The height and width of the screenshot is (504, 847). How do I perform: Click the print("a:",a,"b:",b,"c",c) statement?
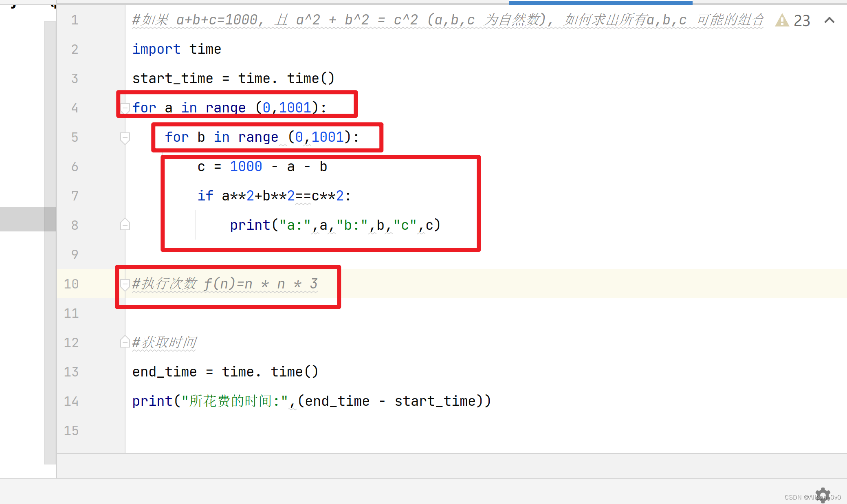(335, 225)
